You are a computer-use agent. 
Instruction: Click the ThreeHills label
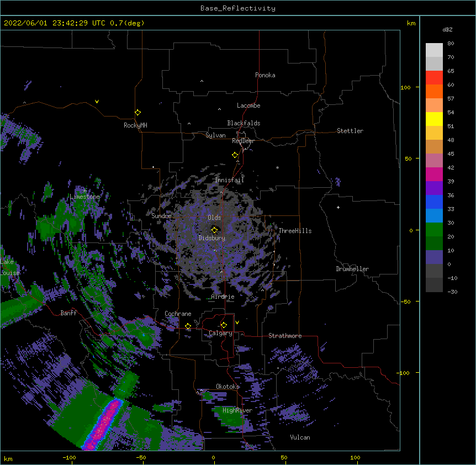tap(295, 231)
